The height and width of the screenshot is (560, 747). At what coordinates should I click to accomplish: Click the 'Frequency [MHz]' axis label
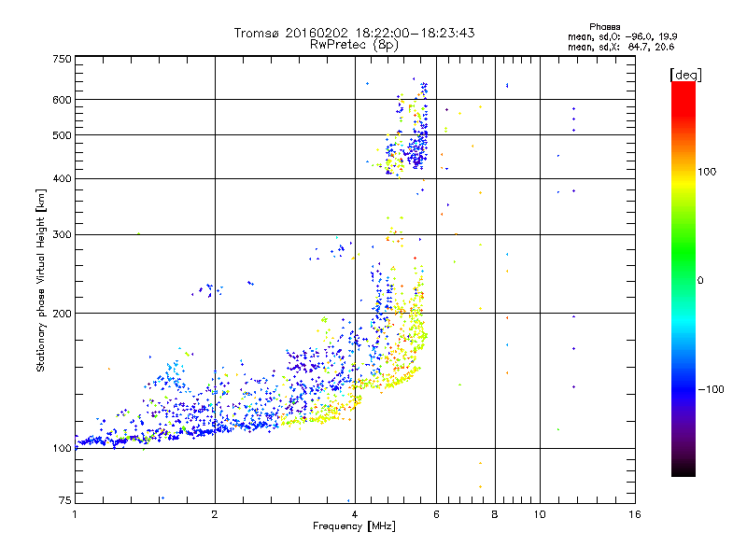click(x=354, y=526)
